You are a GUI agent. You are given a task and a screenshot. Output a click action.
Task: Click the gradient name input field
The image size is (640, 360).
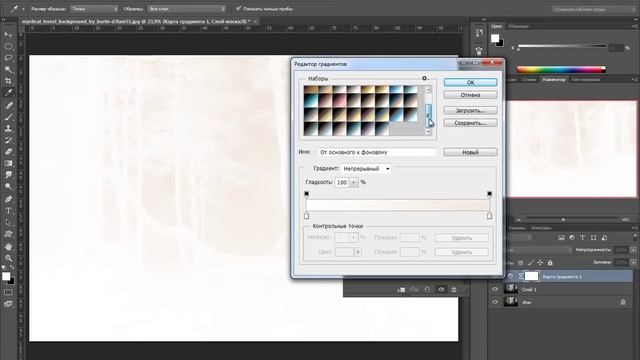click(377, 152)
